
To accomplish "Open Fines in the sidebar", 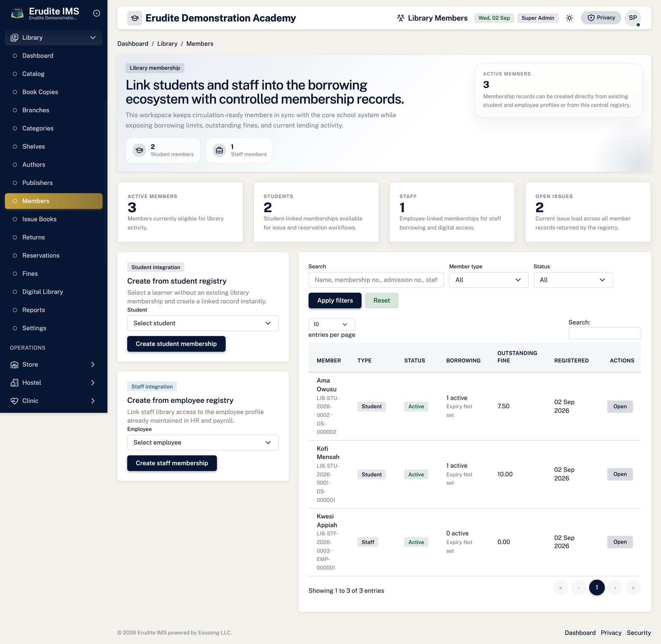I will (54, 274).
